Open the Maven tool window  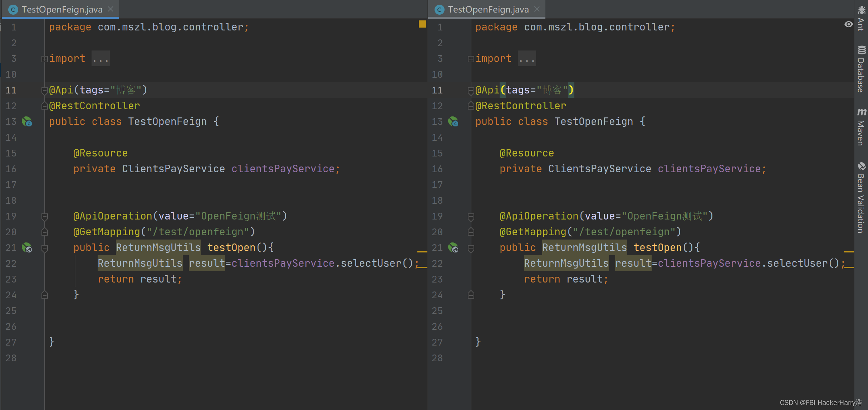(x=861, y=126)
